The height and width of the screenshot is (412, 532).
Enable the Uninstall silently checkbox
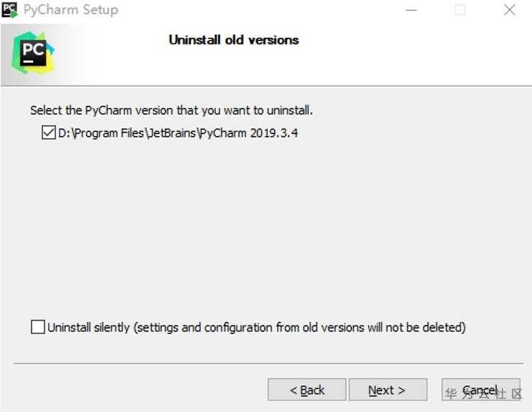pos(38,327)
